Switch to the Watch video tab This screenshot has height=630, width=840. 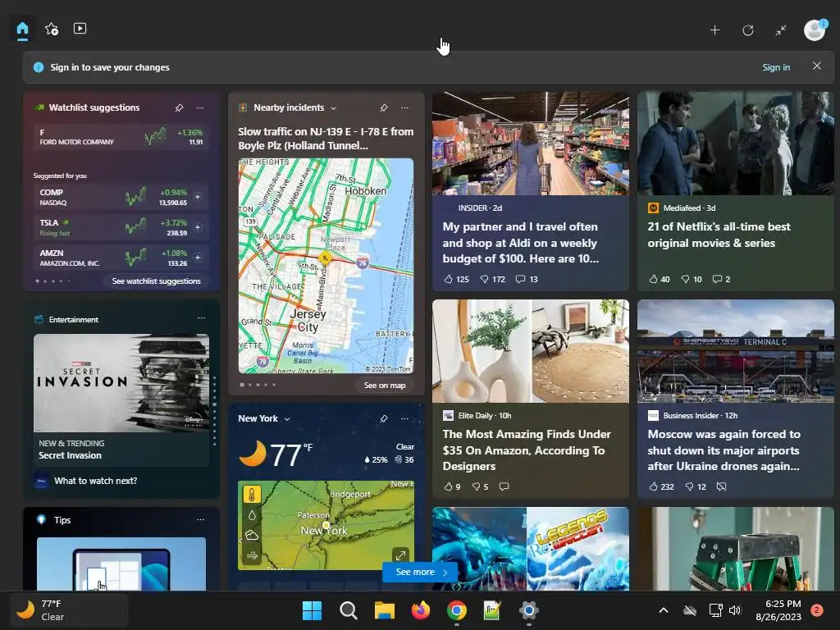click(80, 29)
